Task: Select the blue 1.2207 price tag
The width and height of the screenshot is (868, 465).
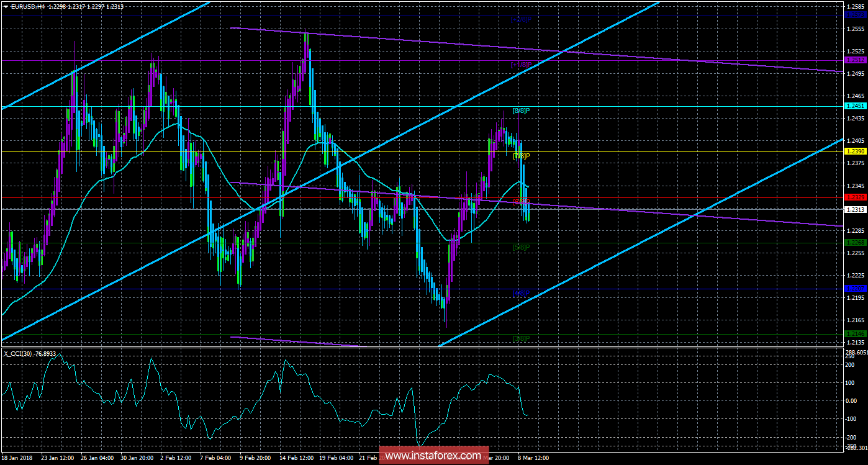Action: 855,289
